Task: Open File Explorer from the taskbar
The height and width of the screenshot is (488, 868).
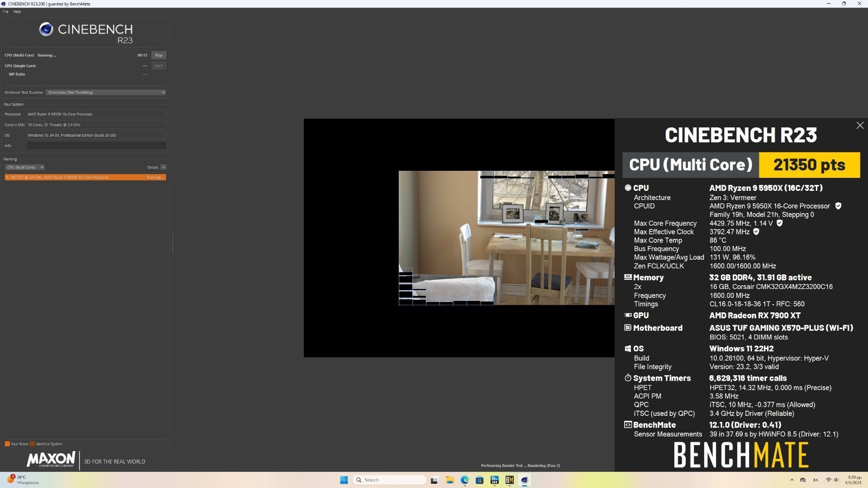Action: 450,480
